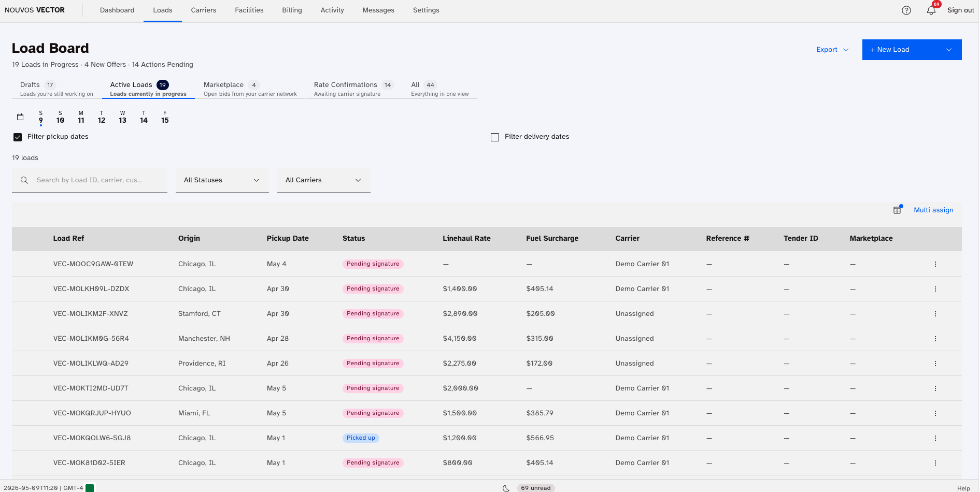This screenshot has height=492, width=980.
Task: Click the $566.95 fuel surcharge
Action: [x=540, y=438]
